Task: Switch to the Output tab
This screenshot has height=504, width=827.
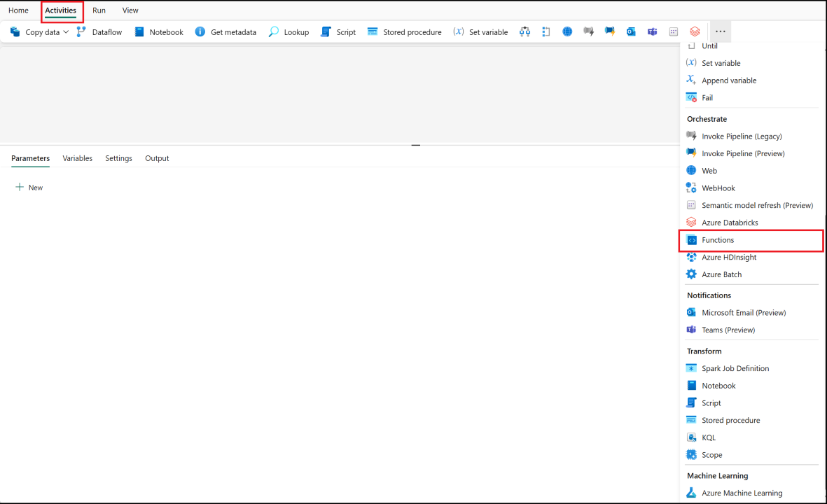Action: pos(156,158)
